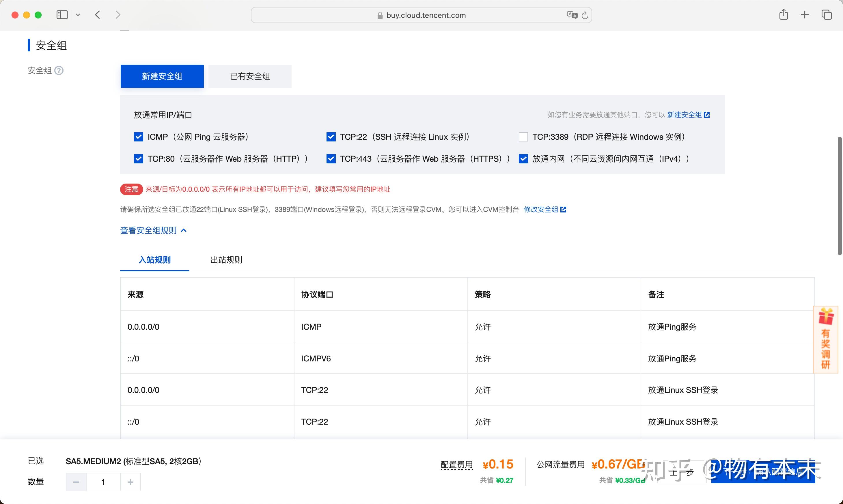Uncheck 放通内网 IPv4 checkbox
The width and height of the screenshot is (843, 504).
coord(523,158)
